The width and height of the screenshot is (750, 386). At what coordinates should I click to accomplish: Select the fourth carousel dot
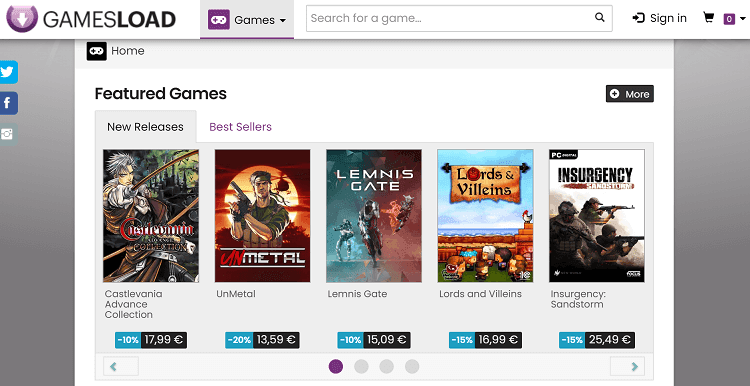coord(412,366)
